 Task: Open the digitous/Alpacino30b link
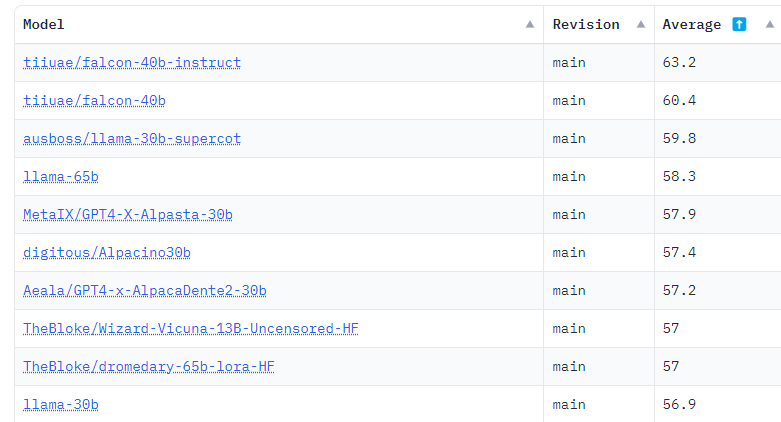tap(107, 252)
